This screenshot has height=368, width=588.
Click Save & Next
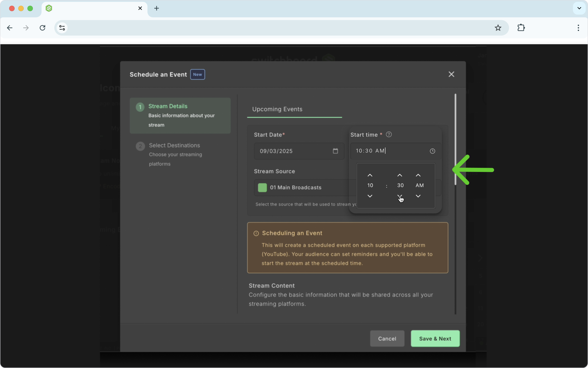(x=435, y=338)
